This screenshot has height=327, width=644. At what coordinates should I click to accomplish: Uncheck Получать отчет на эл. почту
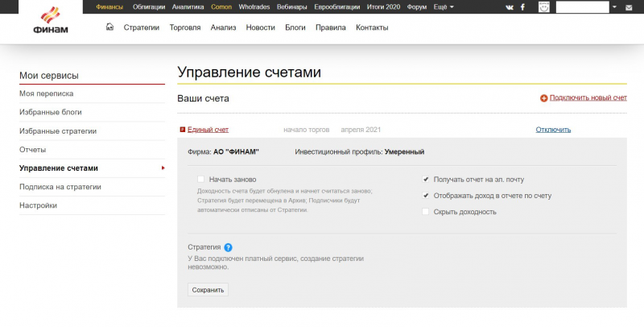point(426,180)
